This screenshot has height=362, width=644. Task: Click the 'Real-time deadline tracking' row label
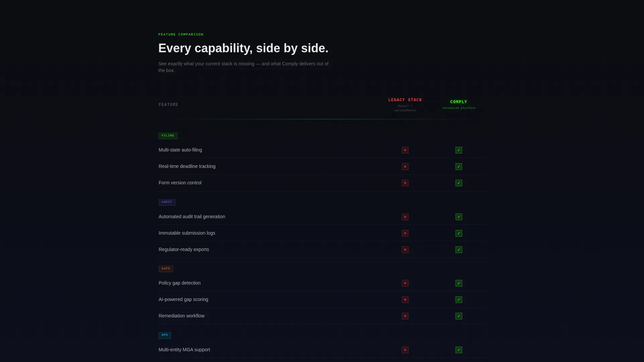coord(187,166)
